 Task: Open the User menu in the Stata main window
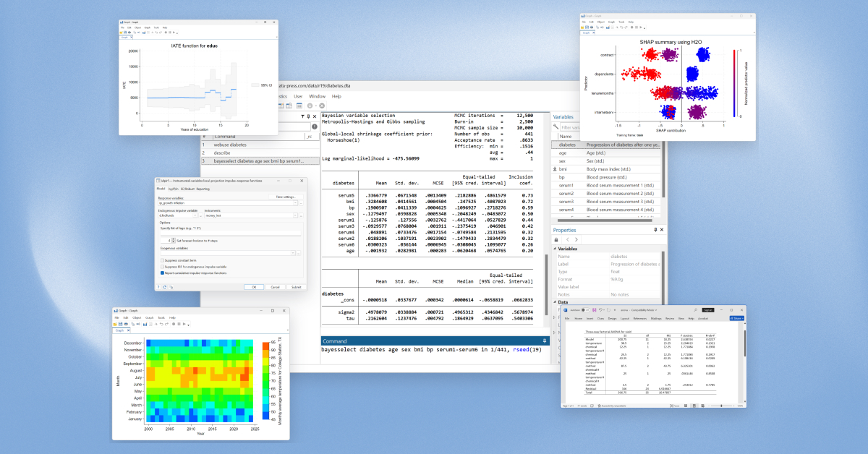[x=298, y=96]
